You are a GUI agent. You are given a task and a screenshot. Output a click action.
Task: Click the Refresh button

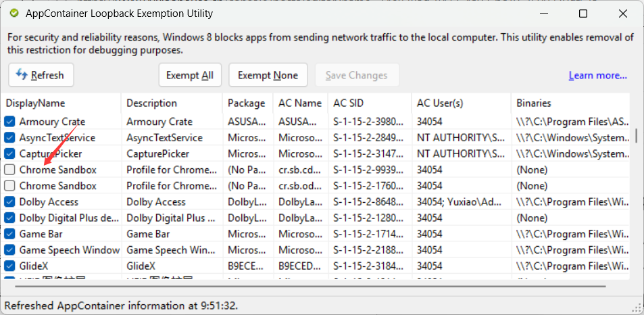pyautogui.click(x=41, y=75)
